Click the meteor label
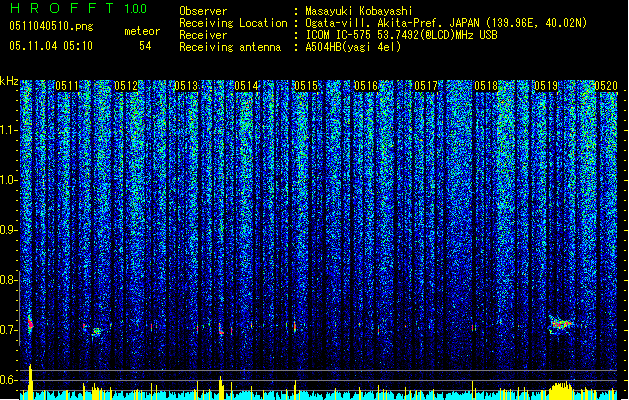The width and height of the screenshot is (629, 400). (142, 31)
